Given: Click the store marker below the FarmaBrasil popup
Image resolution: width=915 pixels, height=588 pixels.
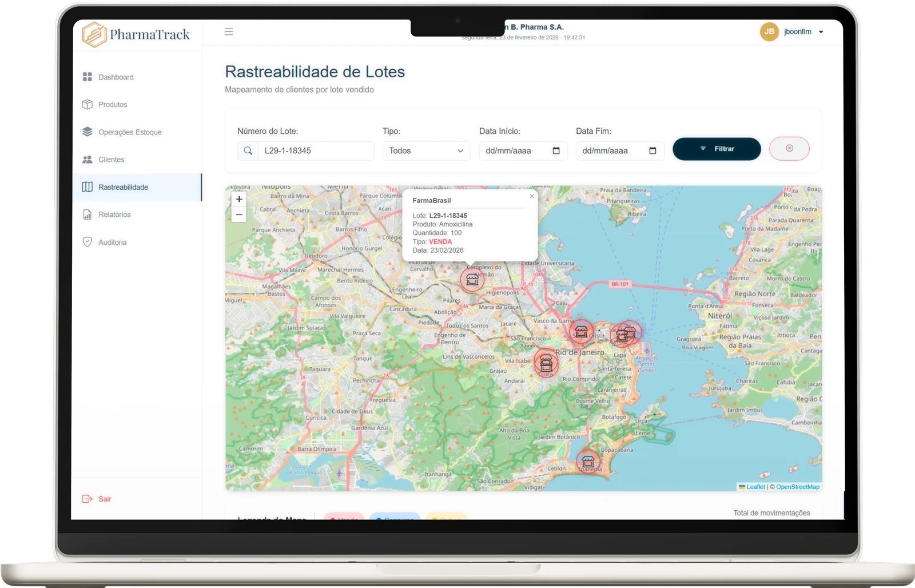Looking at the screenshot, I should point(472,279).
